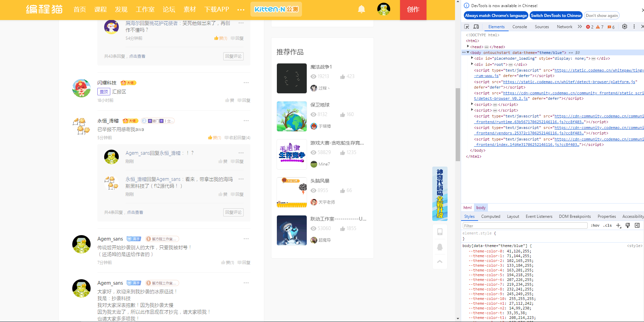Select the DevTools inspect element picker icon

tap(467, 27)
